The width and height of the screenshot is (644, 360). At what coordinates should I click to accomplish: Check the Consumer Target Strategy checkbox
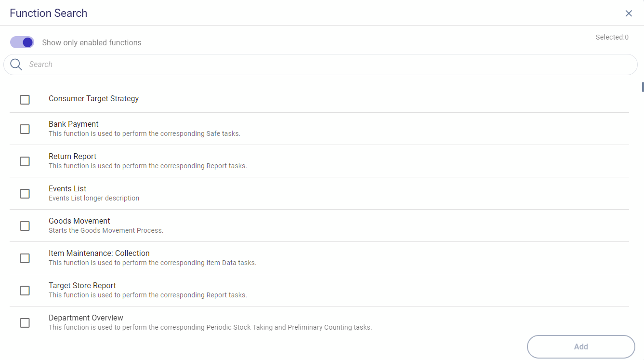tap(25, 100)
